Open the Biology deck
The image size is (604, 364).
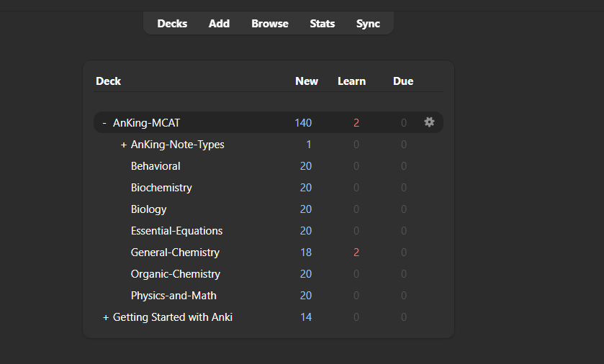tap(148, 209)
